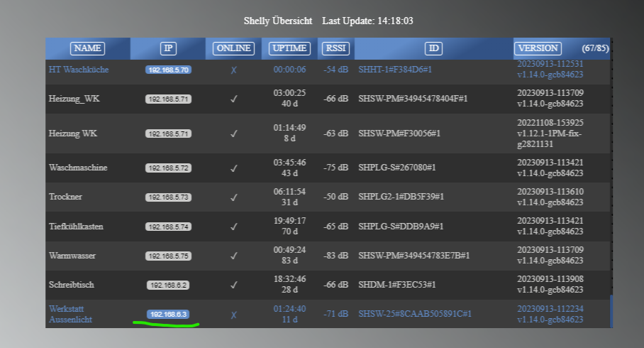Select the Heizung_WK device name
644x348 pixels.
click(x=74, y=99)
